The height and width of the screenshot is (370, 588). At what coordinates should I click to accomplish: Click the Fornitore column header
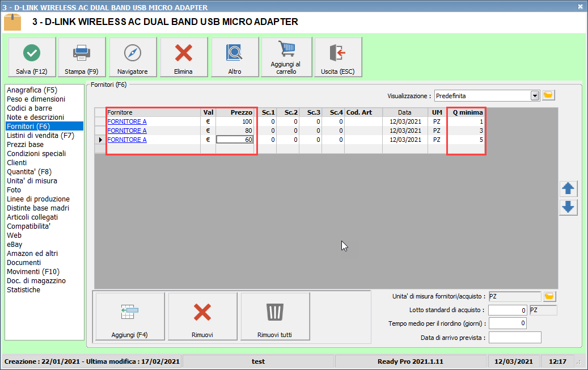click(153, 112)
